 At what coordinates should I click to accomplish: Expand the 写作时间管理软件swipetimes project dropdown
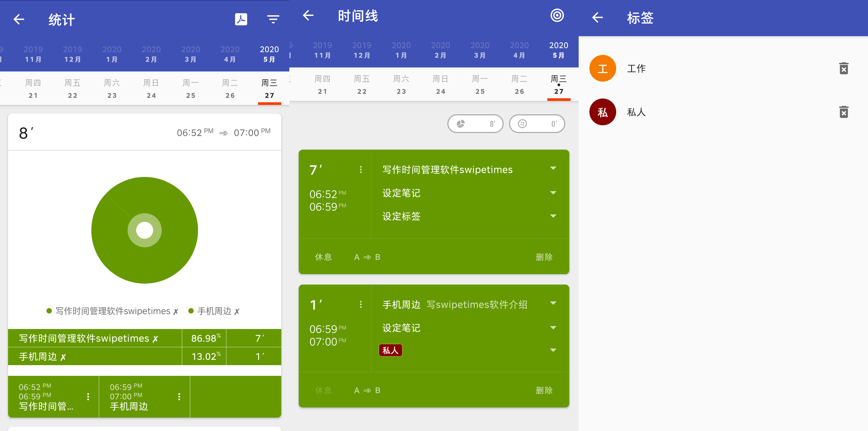click(553, 168)
